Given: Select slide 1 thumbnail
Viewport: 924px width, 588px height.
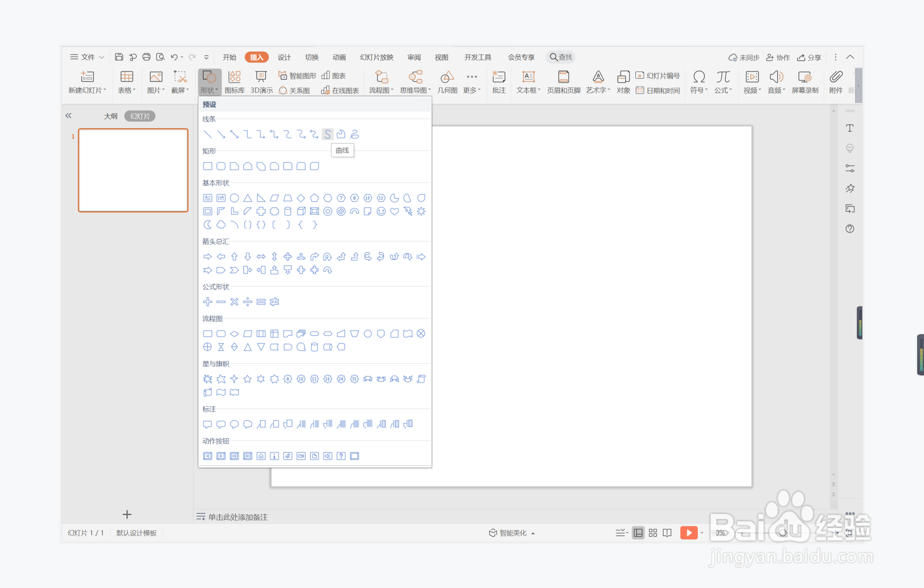Looking at the screenshot, I should 133,170.
